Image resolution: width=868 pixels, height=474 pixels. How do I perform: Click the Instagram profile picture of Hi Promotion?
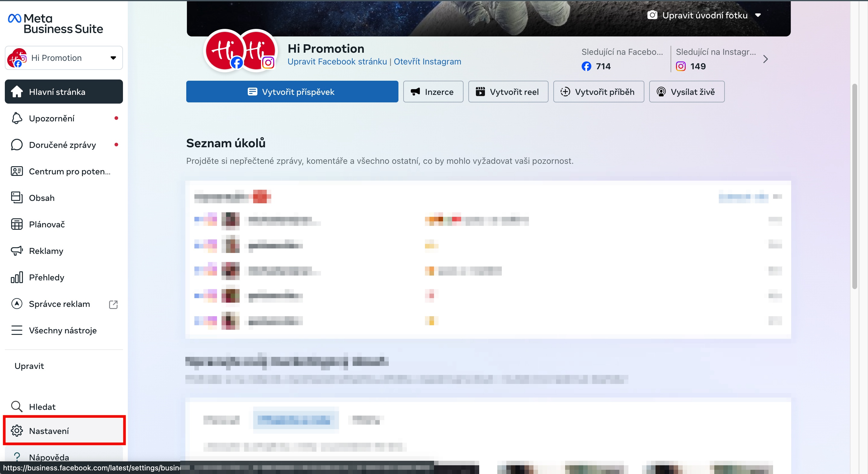[x=259, y=51]
